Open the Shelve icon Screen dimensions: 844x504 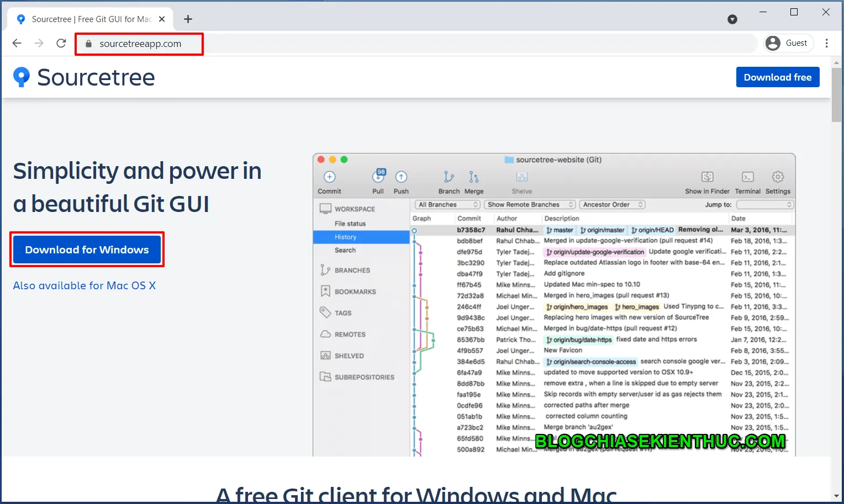point(521,178)
